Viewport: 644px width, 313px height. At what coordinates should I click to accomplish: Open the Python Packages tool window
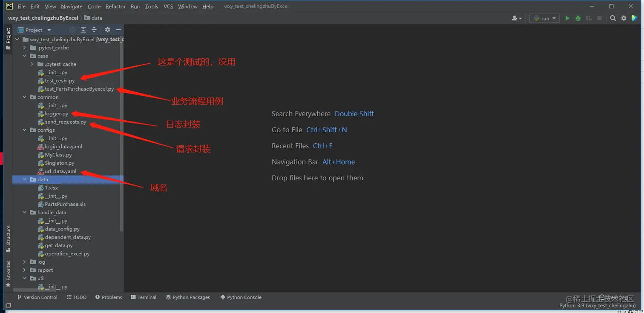click(188, 297)
